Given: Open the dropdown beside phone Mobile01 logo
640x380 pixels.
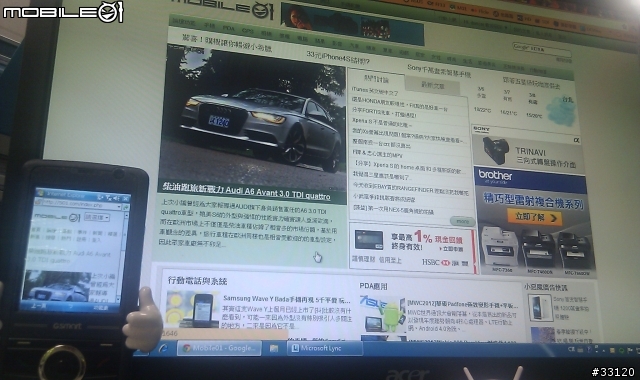Looking at the screenshot, I should tap(97, 217).
